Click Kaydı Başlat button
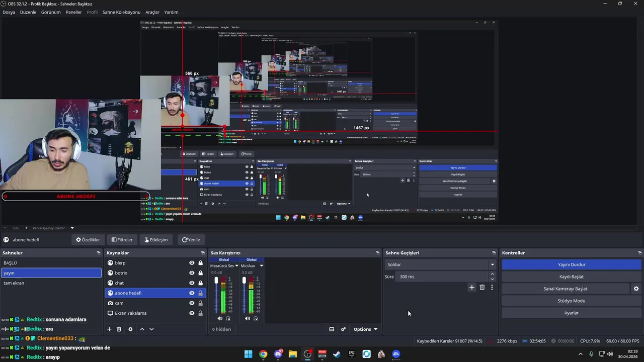The image size is (644, 362). (572, 277)
